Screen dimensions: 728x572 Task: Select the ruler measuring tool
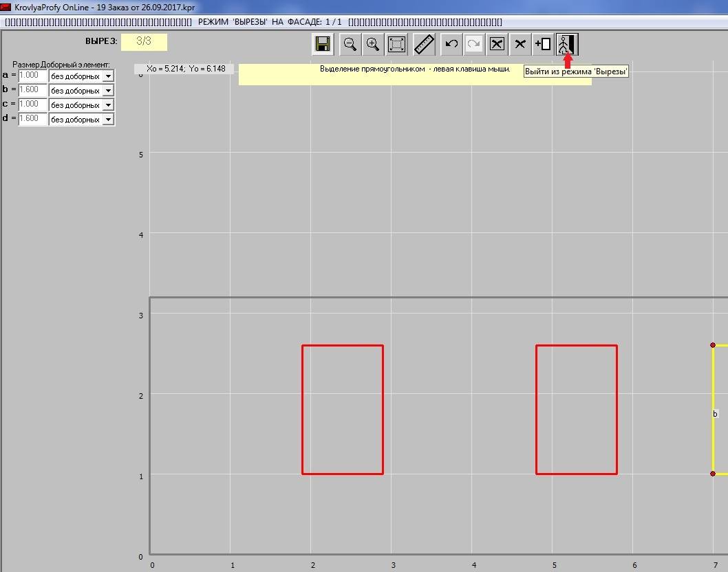(x=424, y=45)
